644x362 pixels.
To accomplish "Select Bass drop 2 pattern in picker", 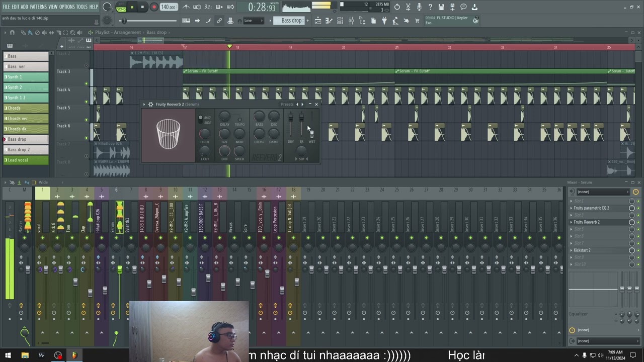I will (x=26, y=149).
